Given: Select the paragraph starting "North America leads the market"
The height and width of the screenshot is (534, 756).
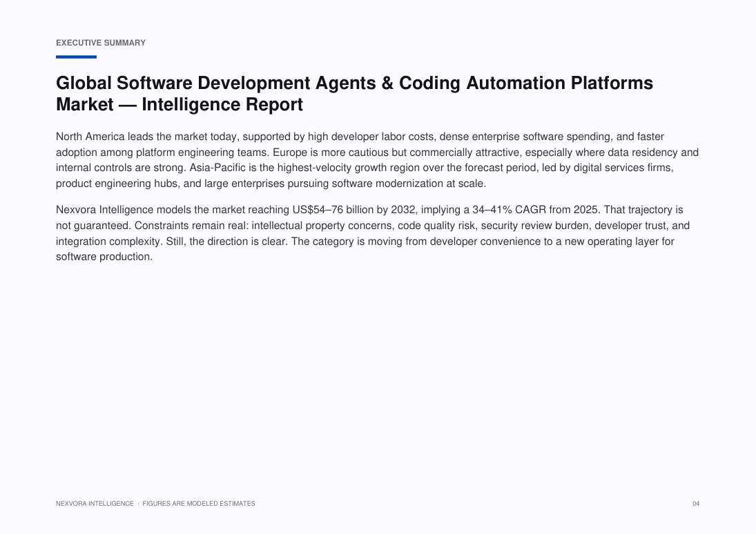Looking at the screenshot, I should (x=377, y=160).
